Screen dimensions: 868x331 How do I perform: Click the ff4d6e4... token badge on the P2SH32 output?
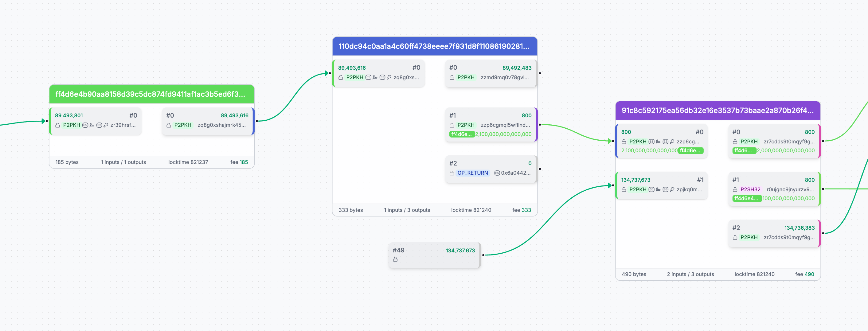coord(747,198)
